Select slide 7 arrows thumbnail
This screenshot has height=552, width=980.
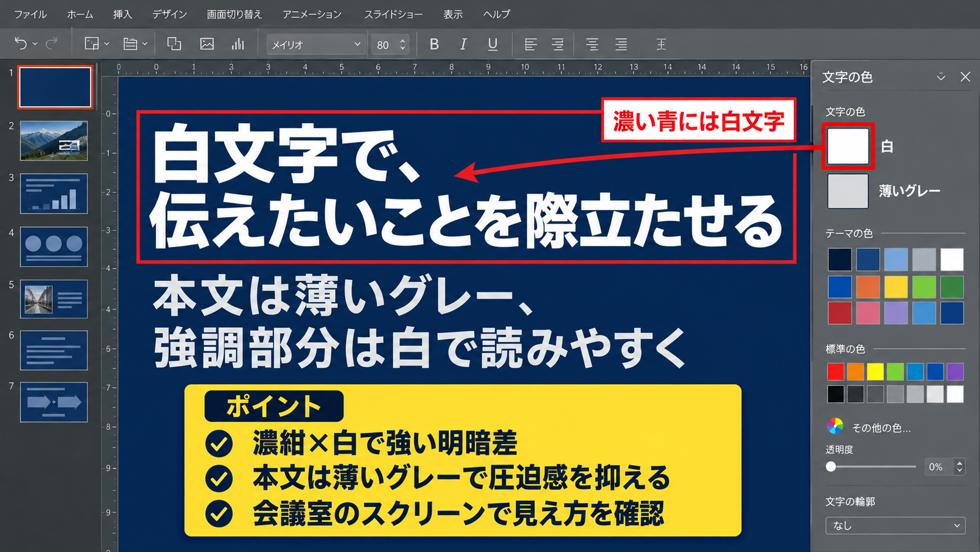coord(54,402)
